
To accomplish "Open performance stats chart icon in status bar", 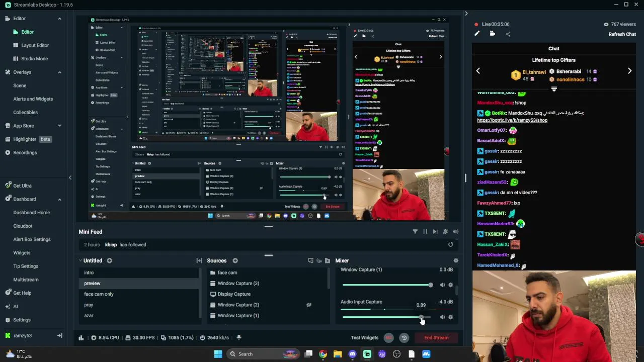I will (x=81, y=338).
